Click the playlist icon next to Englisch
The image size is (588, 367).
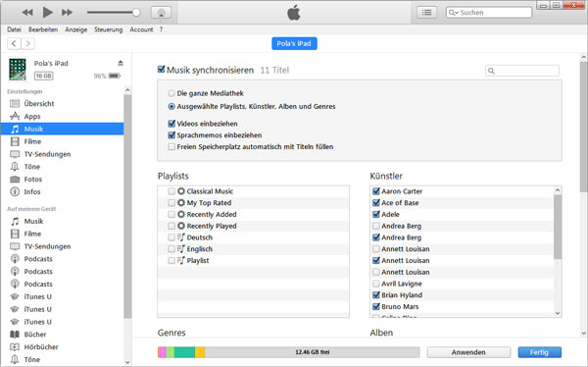(x=181, y=249)
